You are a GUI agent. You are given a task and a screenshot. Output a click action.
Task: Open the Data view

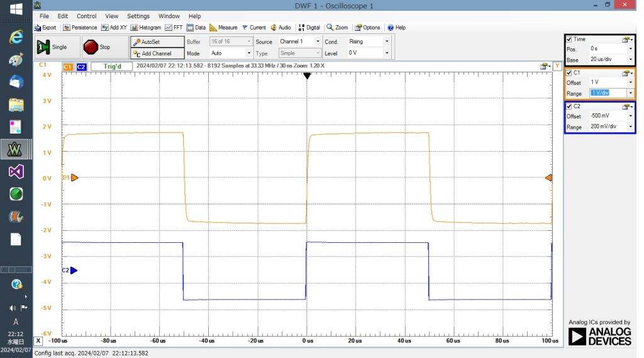pyautogui.click(x=196, y=28)
